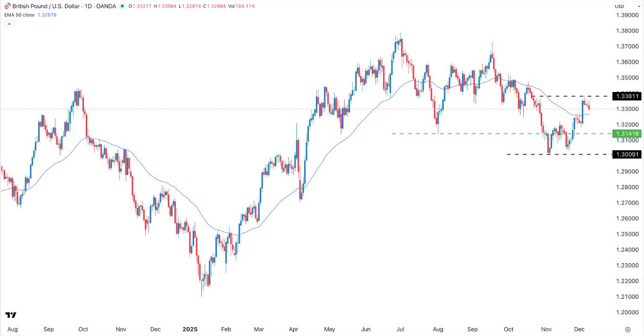Click the green market status dot
644x336 pixels.
click(123, 6)
